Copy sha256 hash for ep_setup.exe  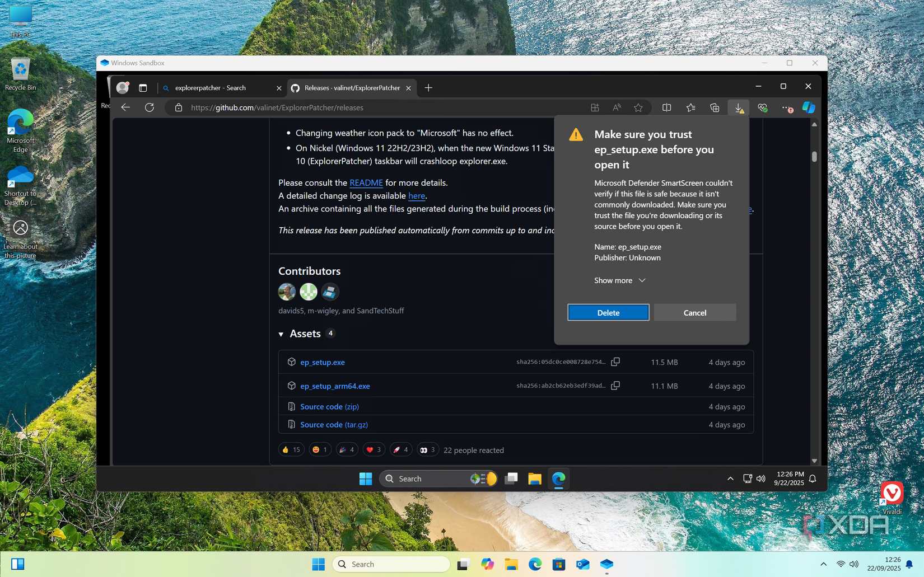(x=615, y=362)
